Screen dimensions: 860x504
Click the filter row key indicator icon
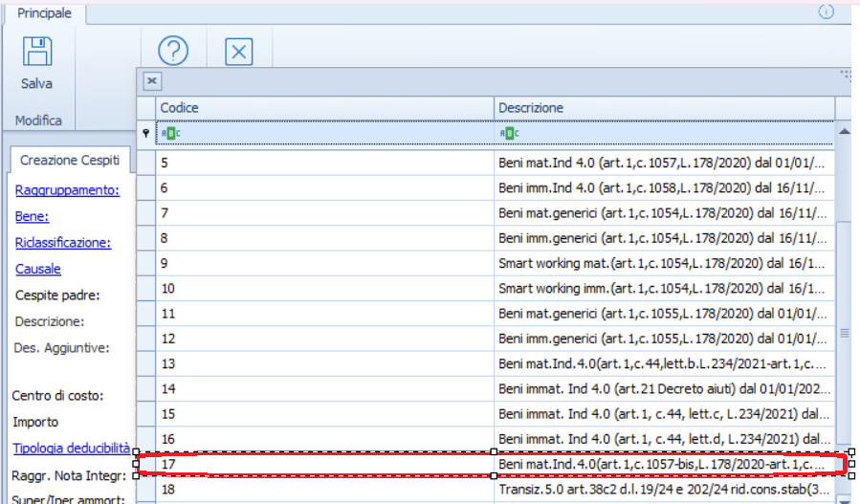[x=145, y=134]
